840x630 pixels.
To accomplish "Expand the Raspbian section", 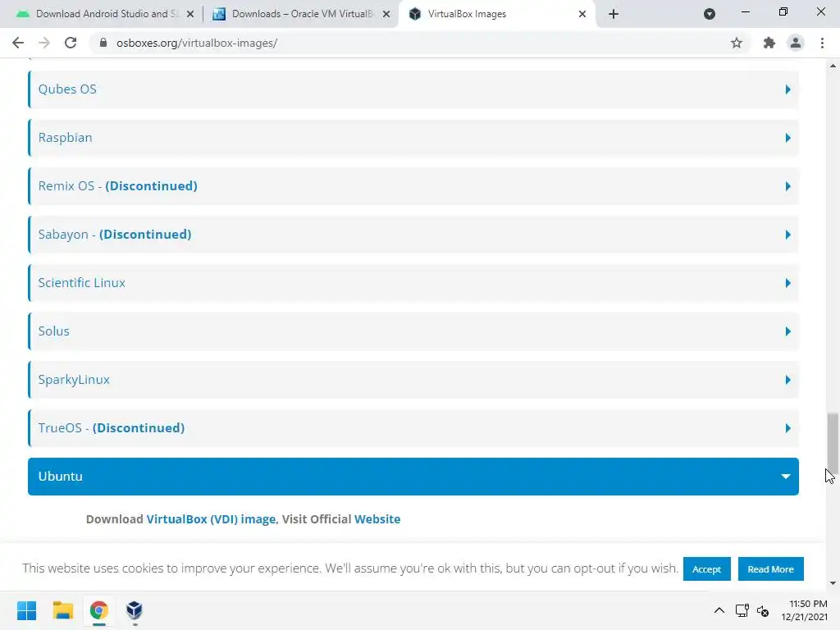I will 413,138.
